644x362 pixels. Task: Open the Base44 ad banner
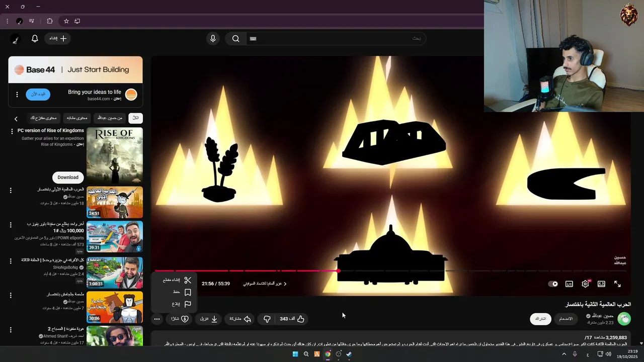click(x=75, y=70)
